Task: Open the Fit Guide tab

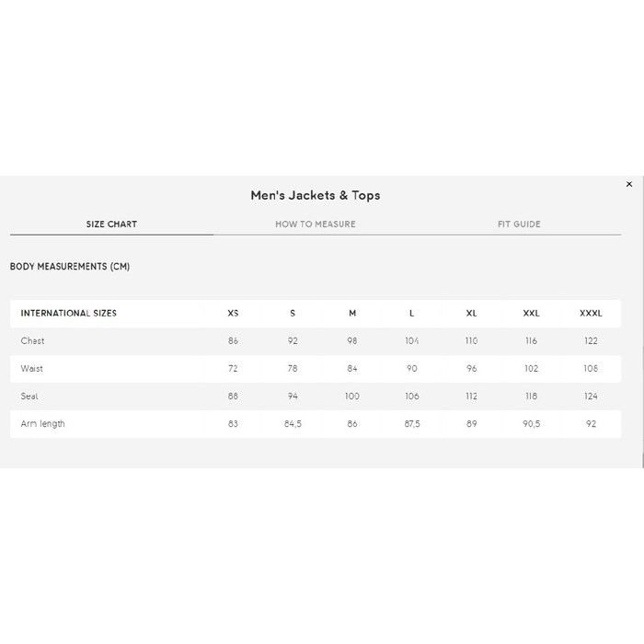Action: (520, 224)
